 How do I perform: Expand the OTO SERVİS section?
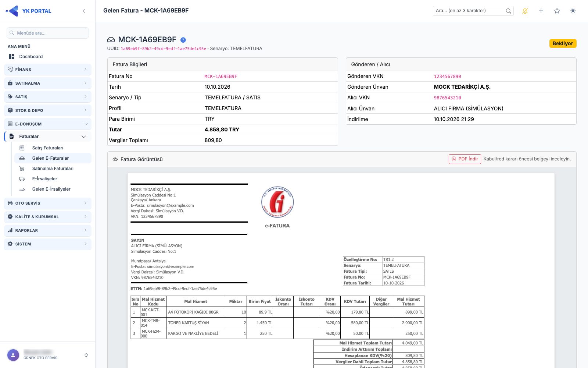(x=48, y=203)
